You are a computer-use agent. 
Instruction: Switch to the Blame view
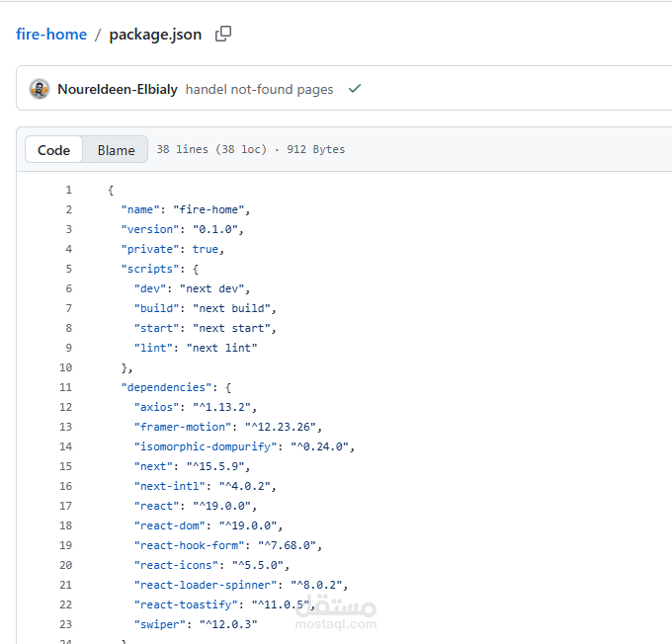(x=116, y=150)
